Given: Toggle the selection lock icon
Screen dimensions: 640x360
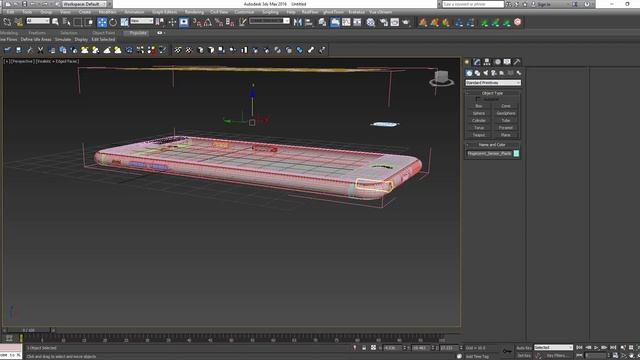Looking at the screenshot, I should click(364, 348).
